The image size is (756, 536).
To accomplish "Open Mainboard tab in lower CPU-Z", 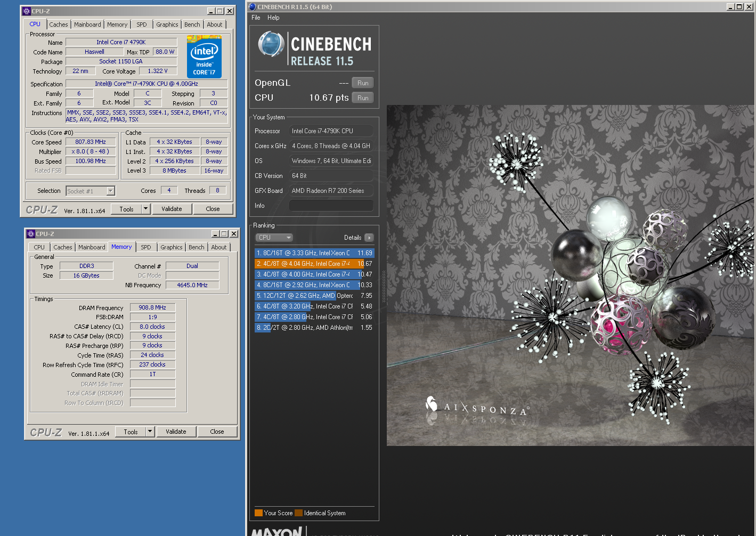I will pyautogui.click(x=92, y=247).
